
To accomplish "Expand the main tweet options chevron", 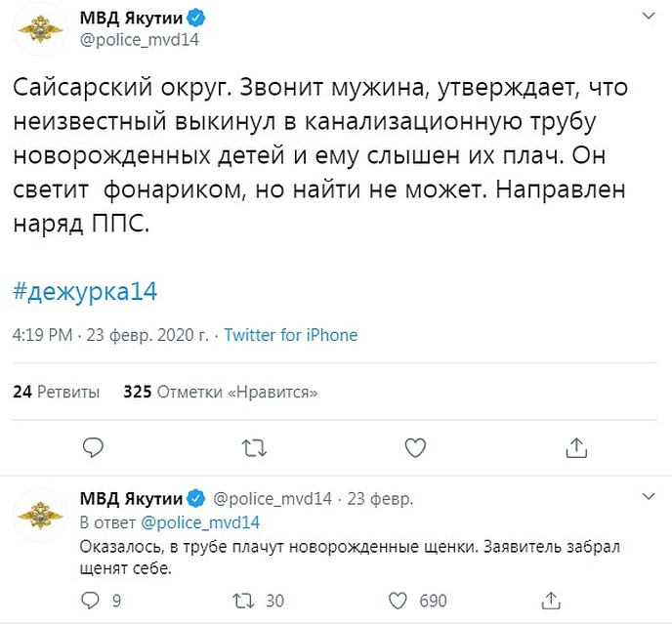I will pos(649,17).
